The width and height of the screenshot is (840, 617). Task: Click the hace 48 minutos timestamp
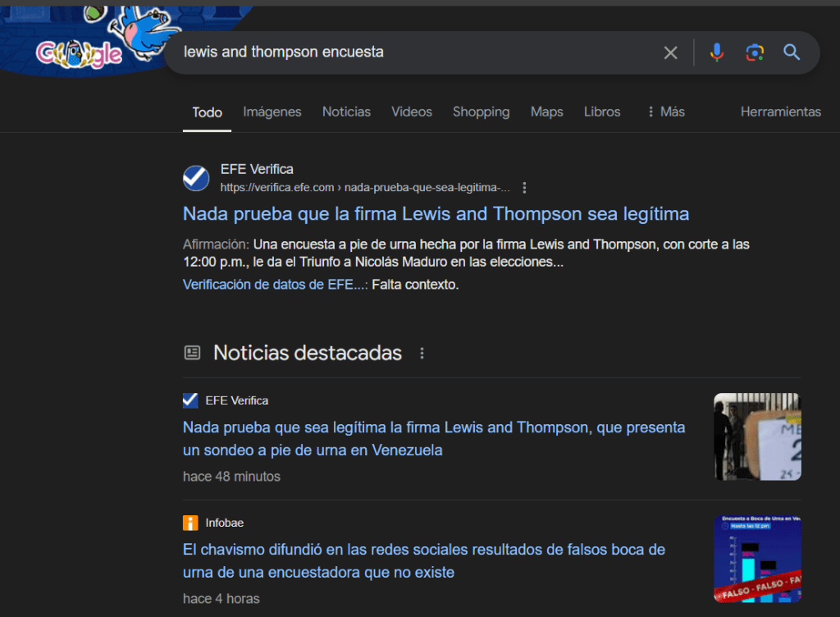pyautogui.click(x=231, y=477)
